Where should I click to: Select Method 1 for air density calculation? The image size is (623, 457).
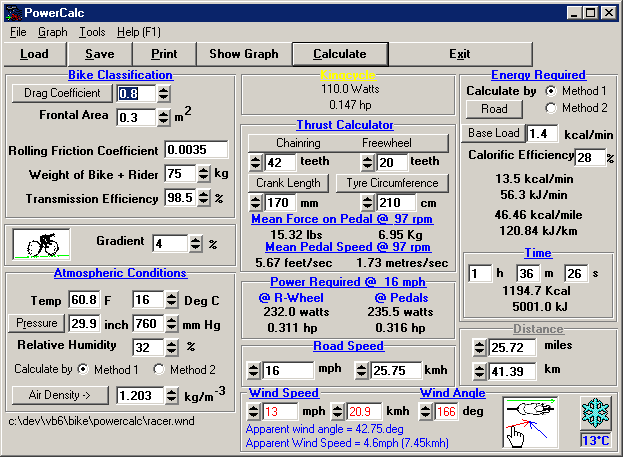(83, 369)
